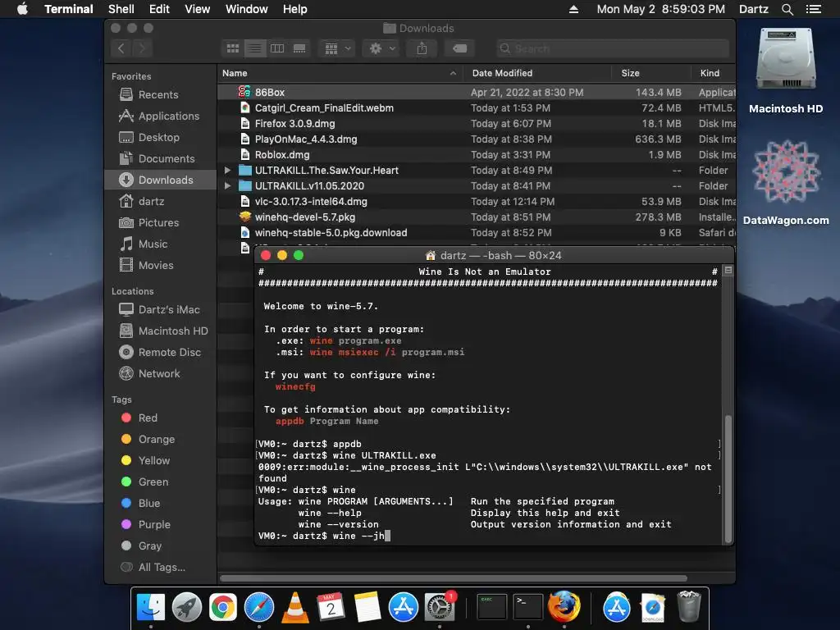Sort files by Date Modified column
The width and height of the screenshot is (840, 630).
pyautogui.click(x=536, y=73)
